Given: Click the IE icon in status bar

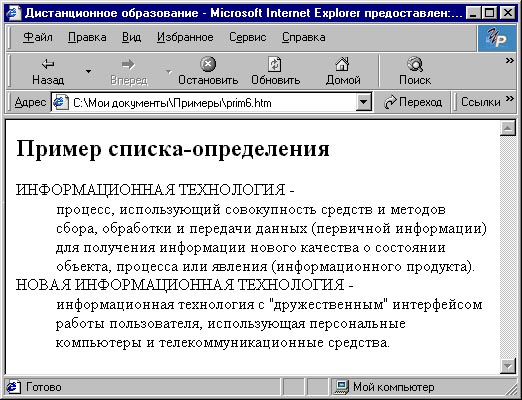Looking at the screenshot, I should coord(13,387).
